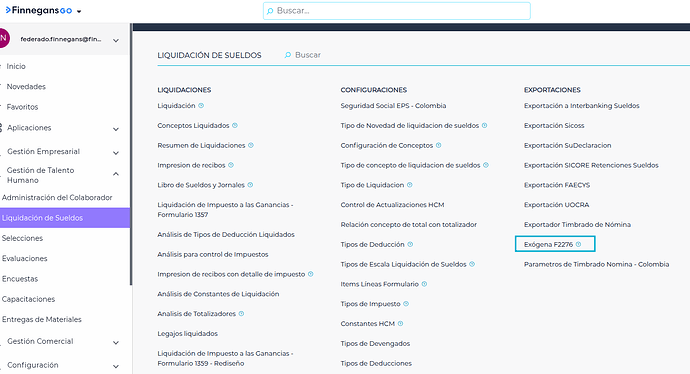Open the FinnegansGo dropdown arrow
690x374 pixels.
79,11
